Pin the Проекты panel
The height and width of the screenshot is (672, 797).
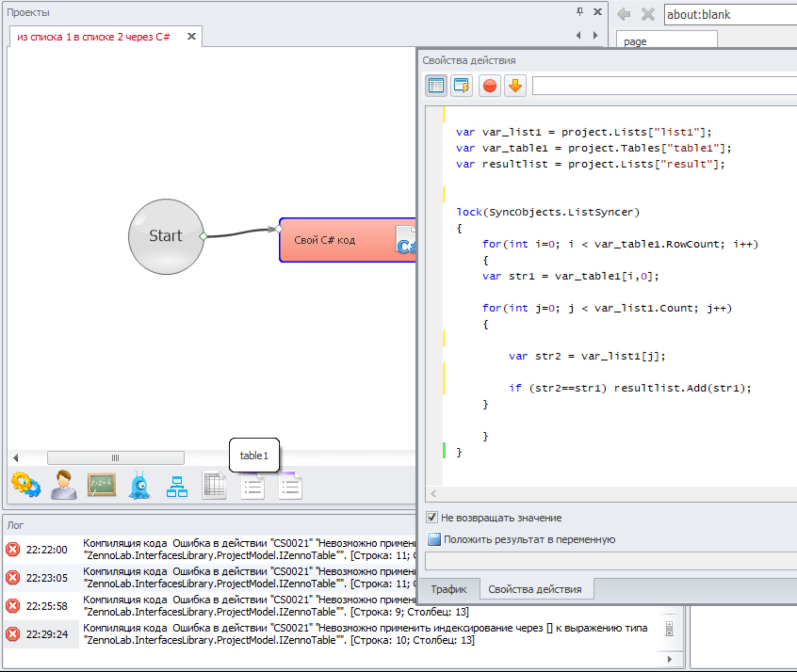click(x=579, y=12)
